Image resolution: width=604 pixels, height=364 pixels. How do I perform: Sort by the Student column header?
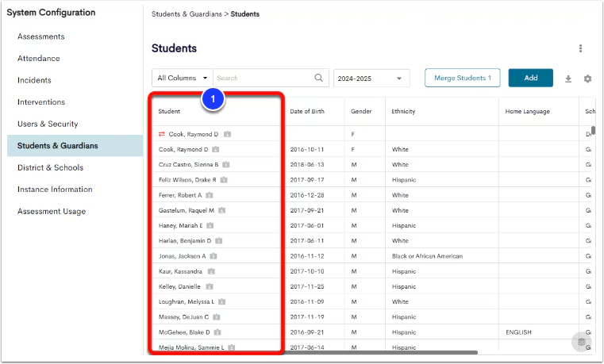click(x=169, y=112)
